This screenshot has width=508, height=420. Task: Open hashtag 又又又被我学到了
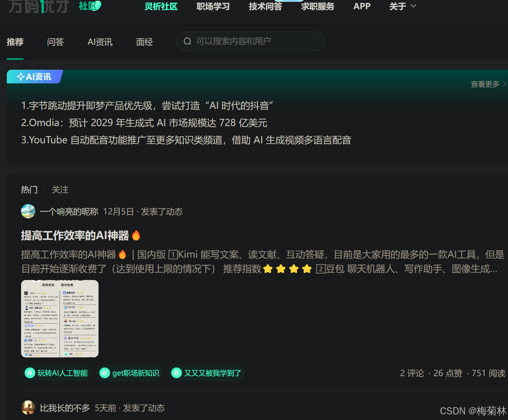point(206,373)
